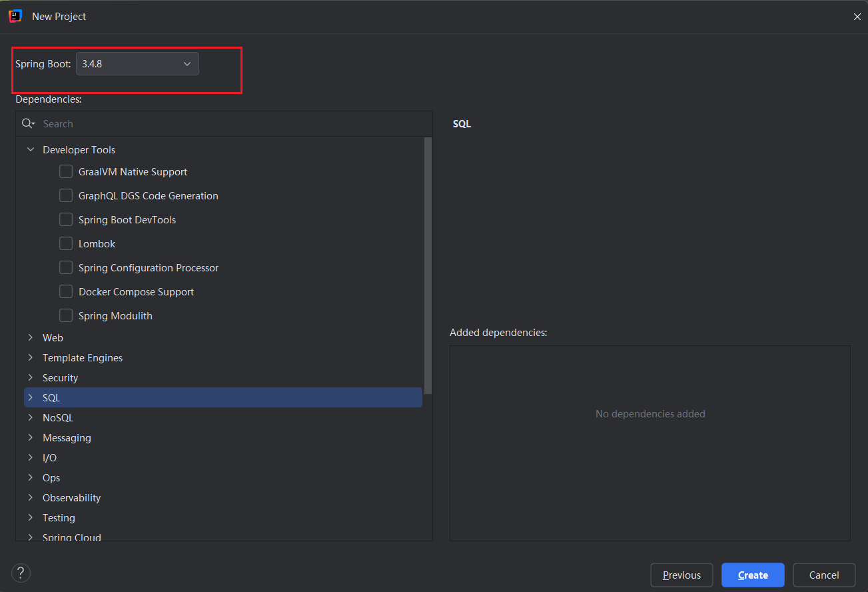The image size is (868, 592).
Task: Enable the Lombok dependency checkbox
Action: click(x=66, y=243)
